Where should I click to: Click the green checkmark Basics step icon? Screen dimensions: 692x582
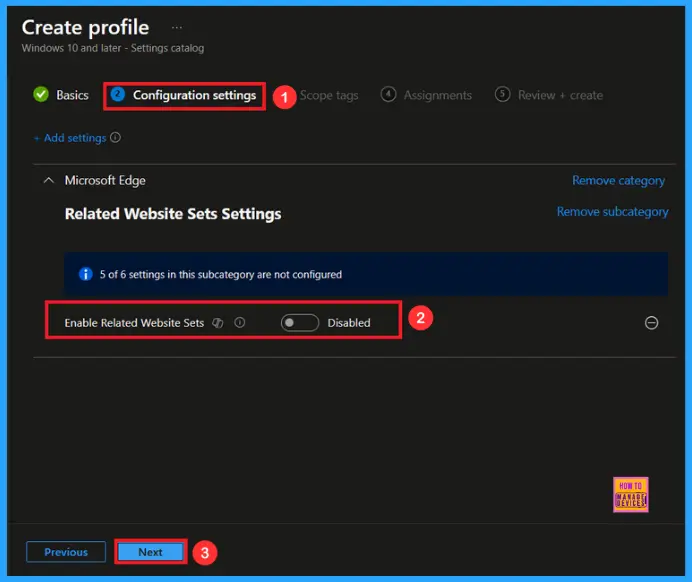pos(41,94)
